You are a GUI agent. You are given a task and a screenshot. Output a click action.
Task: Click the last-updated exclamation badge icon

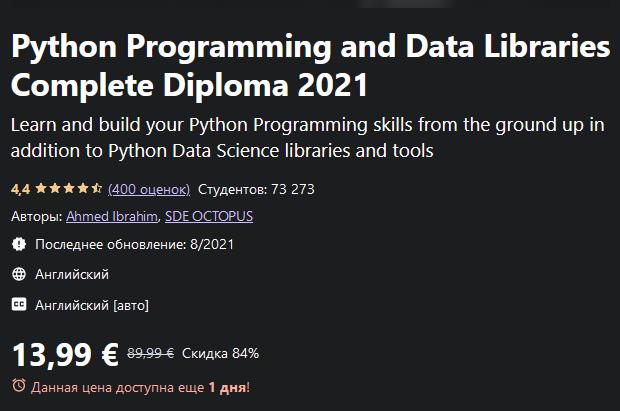(18, 244)
